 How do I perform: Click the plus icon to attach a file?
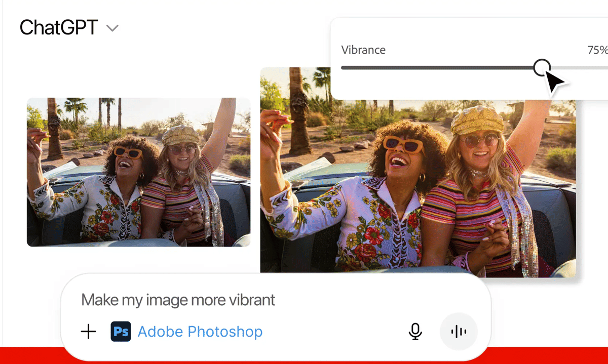88,332
